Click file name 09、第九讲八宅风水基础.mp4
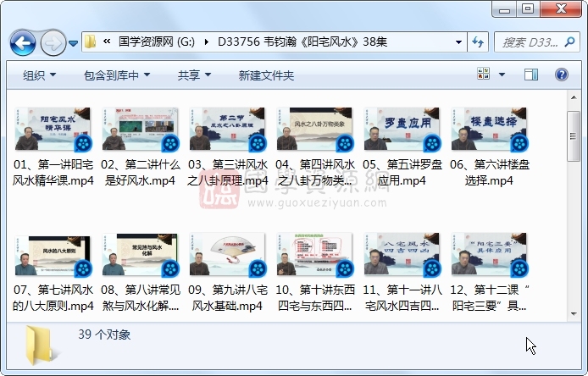 point(227,298)
